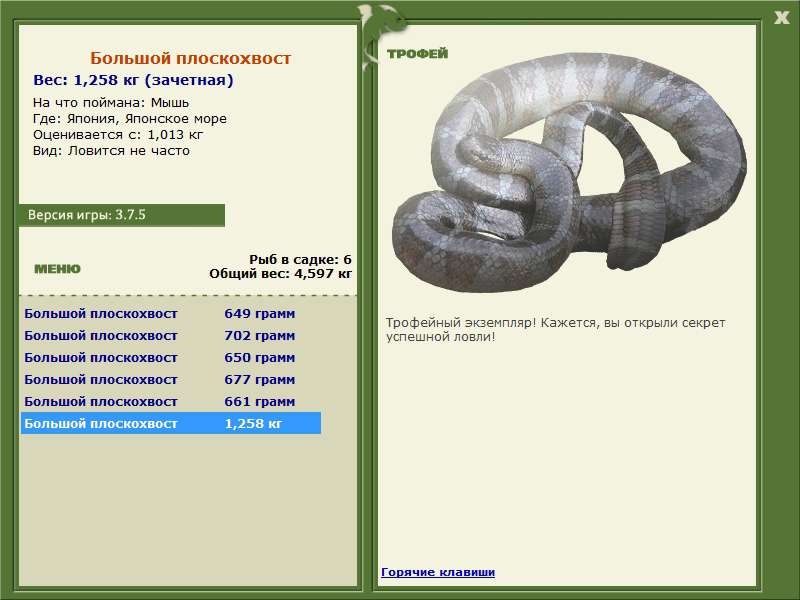This screenshot has width=800, height=600.
Task: Select the 650 грамм Большой плоскохвост row
Action: (170, 357)
